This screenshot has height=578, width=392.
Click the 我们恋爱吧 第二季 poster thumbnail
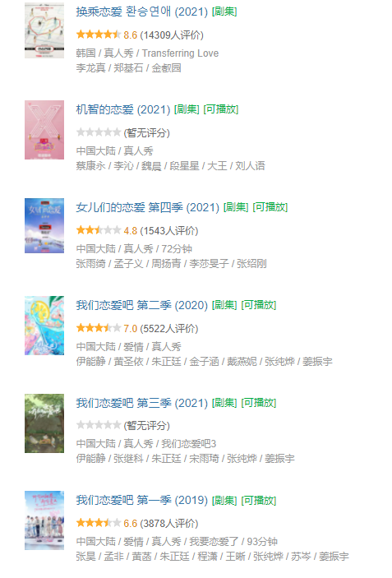point(44,326)
